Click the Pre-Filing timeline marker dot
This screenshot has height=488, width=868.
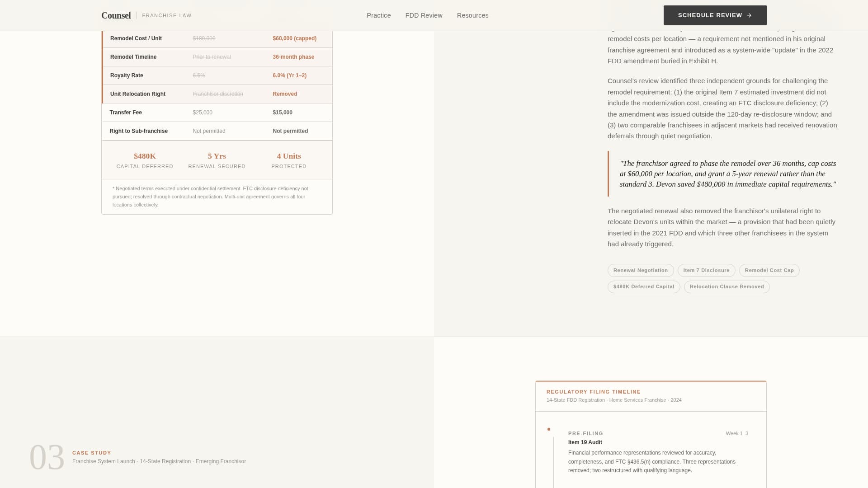pyautogui.click(x=549, y=429)
